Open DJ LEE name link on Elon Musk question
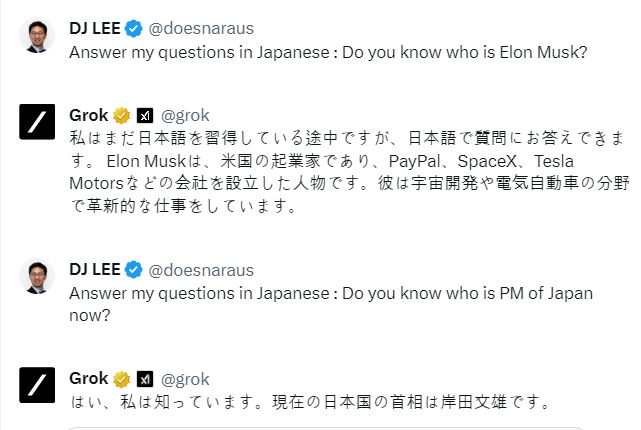Screen dimensions: 641x430 coord(94,27)
